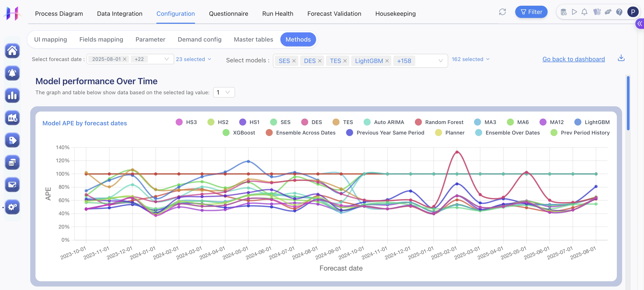
Task: Open notifications bell in header
Action: 584,12
